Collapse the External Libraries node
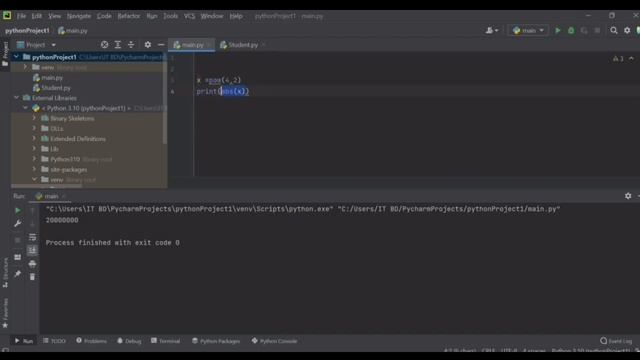The width and height of the screenshot is (640, 360). point(16,98)
